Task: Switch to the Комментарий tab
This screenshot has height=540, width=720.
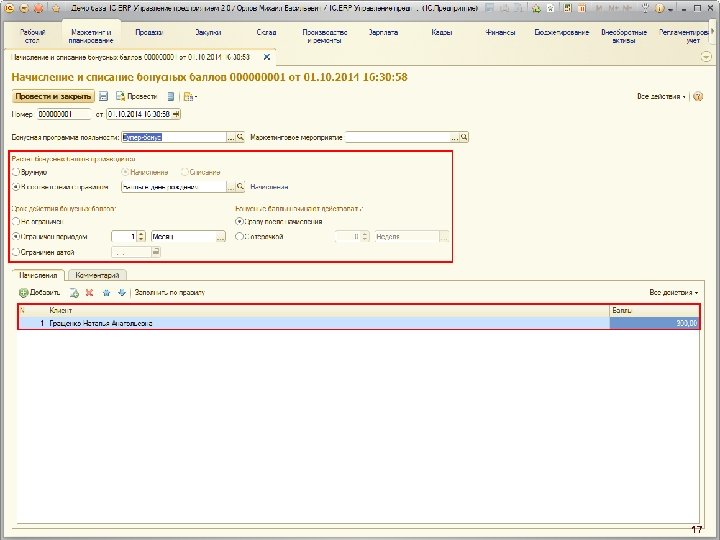Action: [x=97, y=275]
